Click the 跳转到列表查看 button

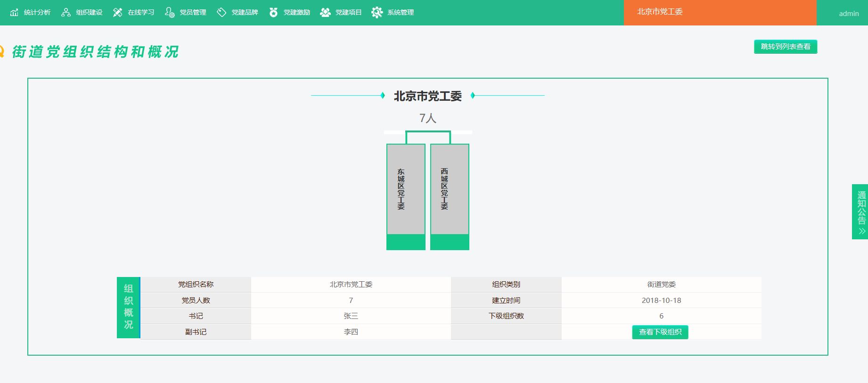click(x=786, y=47)
